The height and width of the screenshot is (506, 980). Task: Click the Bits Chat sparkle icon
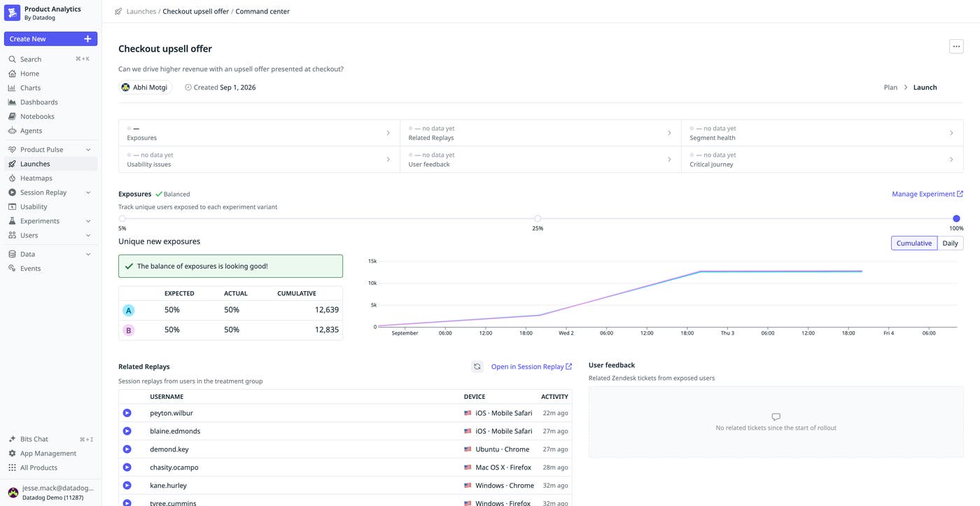12,440
